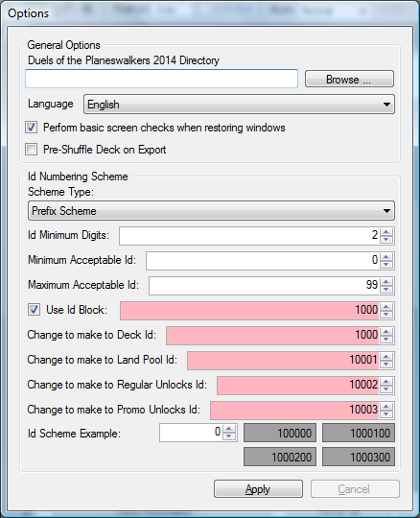
Task: Increase Land Pool Id change up arrow
Action: coord(386,357)
